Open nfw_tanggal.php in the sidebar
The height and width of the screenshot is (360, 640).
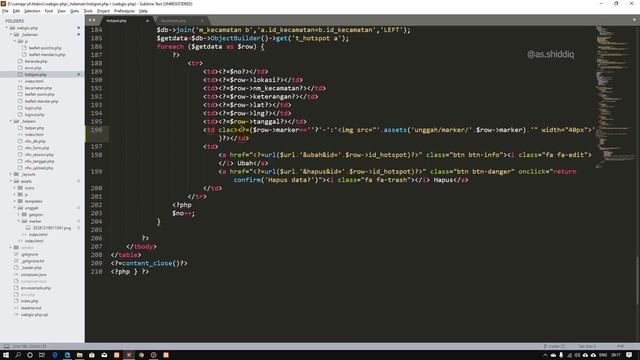coord(39,161)
